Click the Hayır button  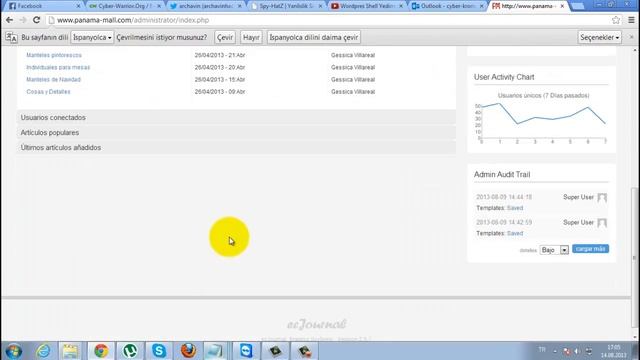(x=251, y=38)
